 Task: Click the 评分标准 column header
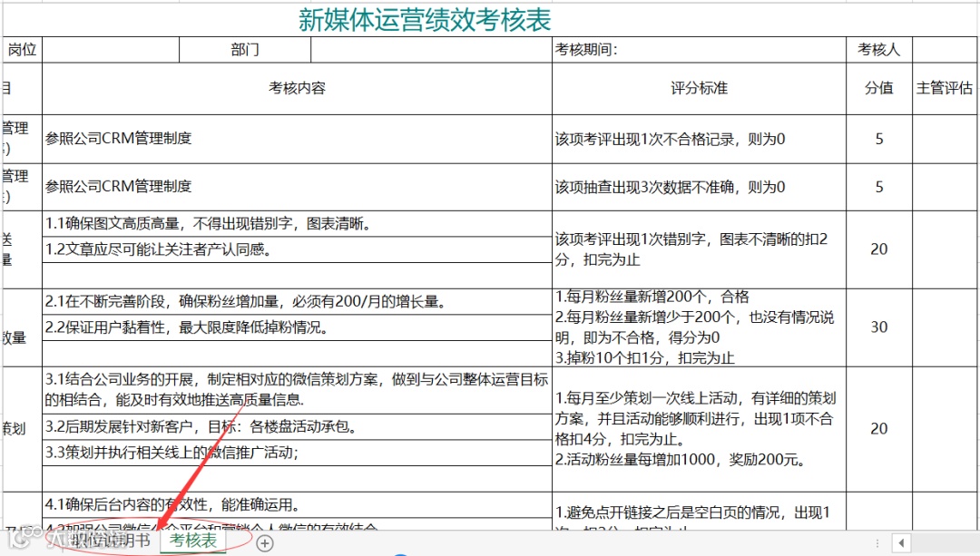click(x=699, y=88)
